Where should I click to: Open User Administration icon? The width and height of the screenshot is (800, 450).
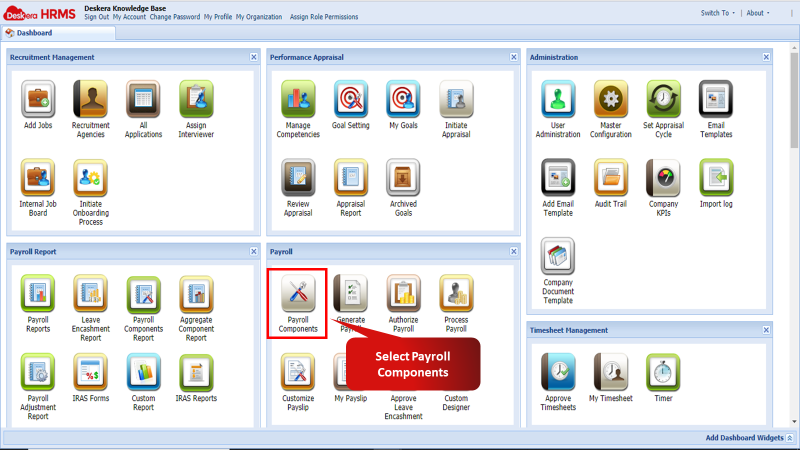point(558,98)
